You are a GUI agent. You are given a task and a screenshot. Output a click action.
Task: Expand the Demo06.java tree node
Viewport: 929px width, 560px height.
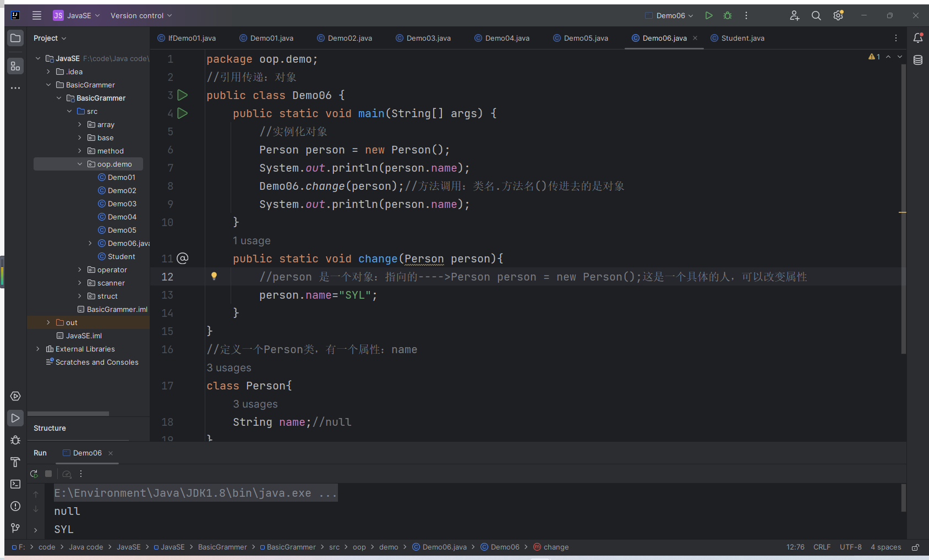[x=90, y=243]
